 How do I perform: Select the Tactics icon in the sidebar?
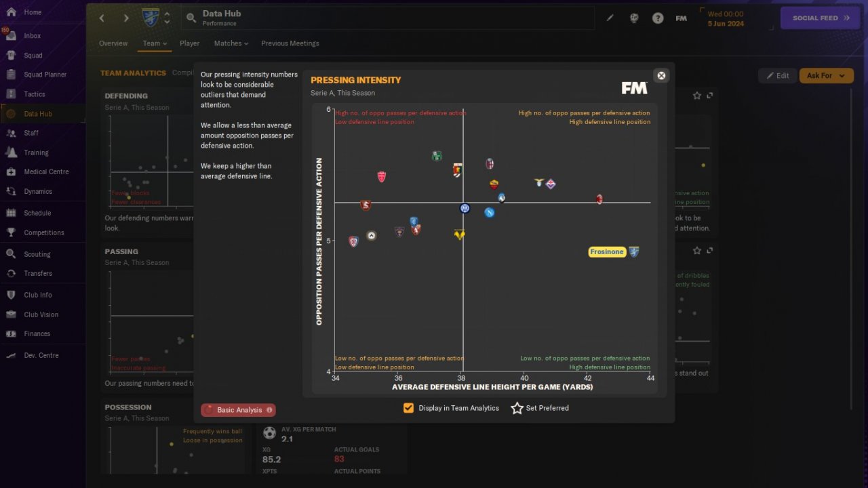11,94
